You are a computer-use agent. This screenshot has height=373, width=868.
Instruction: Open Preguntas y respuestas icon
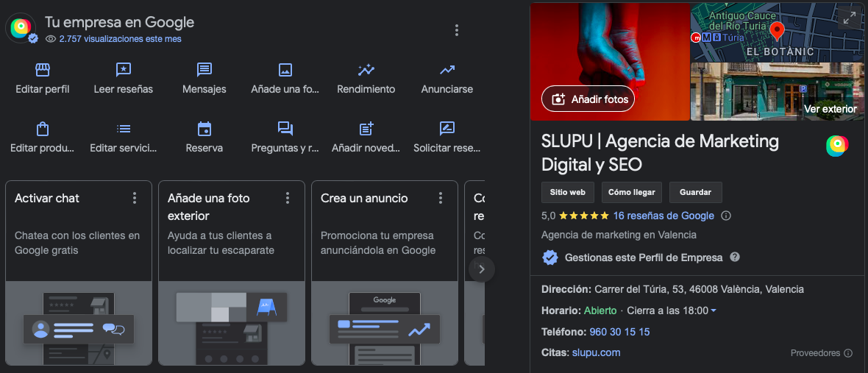[285, 129]
